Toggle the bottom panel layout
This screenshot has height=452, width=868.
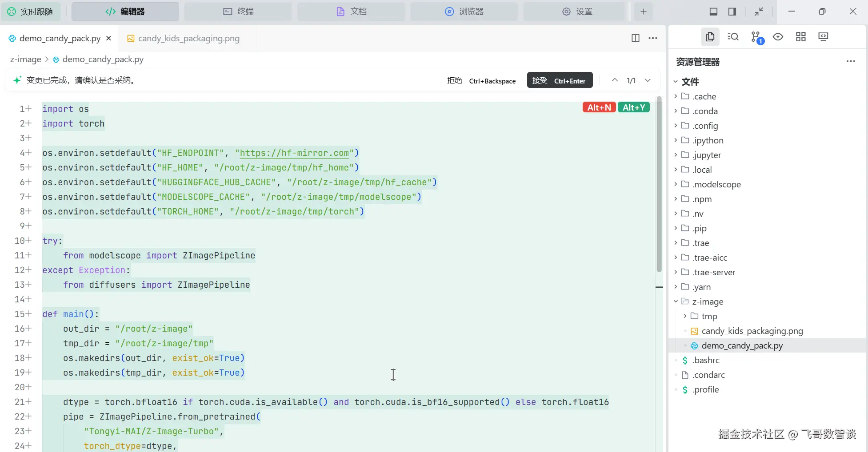tap(713, 12)
